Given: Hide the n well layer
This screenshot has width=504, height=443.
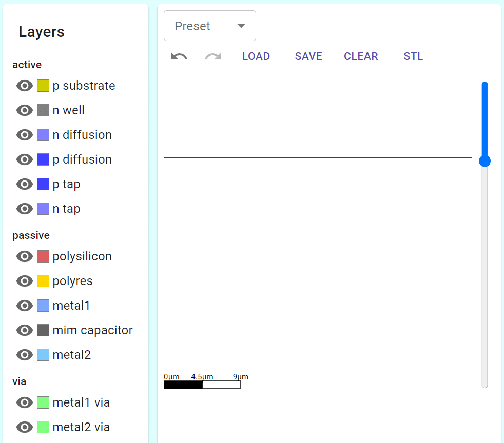Looking at the screenshot, I should 25,110.
